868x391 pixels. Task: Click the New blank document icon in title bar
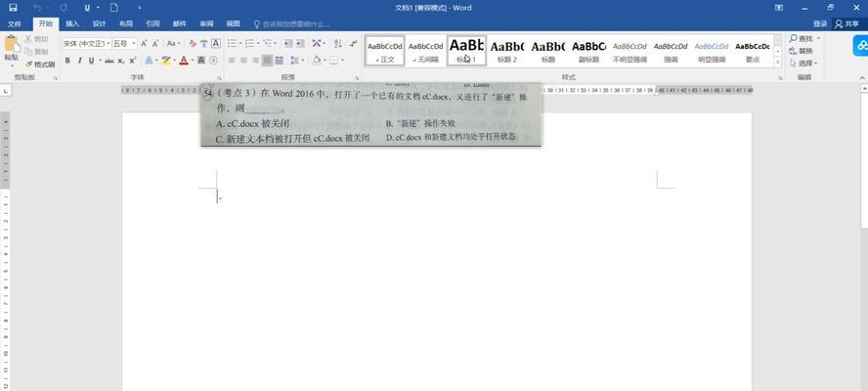[x=114, y=8]
